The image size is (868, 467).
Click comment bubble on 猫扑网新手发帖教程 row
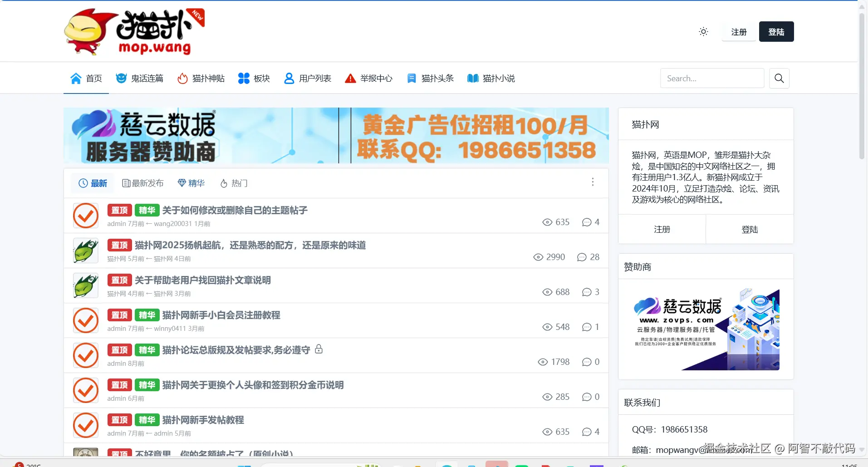tap(587, 432)
